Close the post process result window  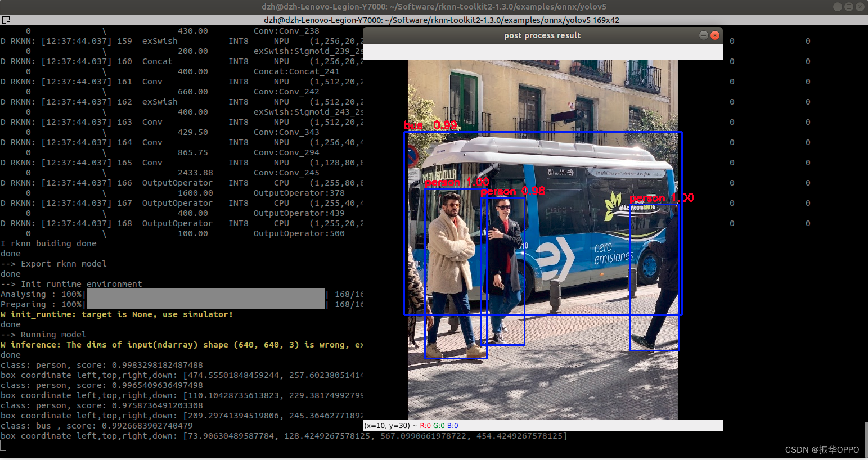715,35
